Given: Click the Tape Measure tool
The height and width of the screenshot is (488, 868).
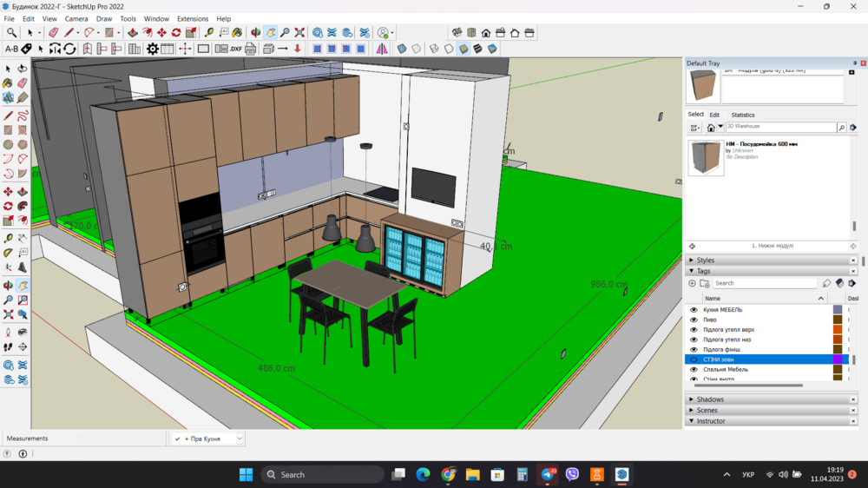Looking at the screenshot, I should click(x=209, y=33).
